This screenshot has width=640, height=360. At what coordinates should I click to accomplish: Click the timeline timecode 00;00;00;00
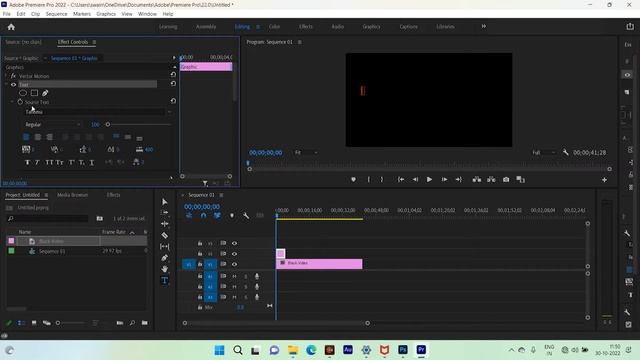point(202,207)
